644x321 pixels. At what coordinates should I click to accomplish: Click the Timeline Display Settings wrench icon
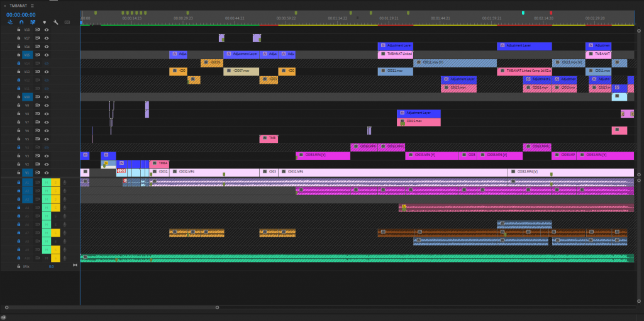(x=55, y=22)
